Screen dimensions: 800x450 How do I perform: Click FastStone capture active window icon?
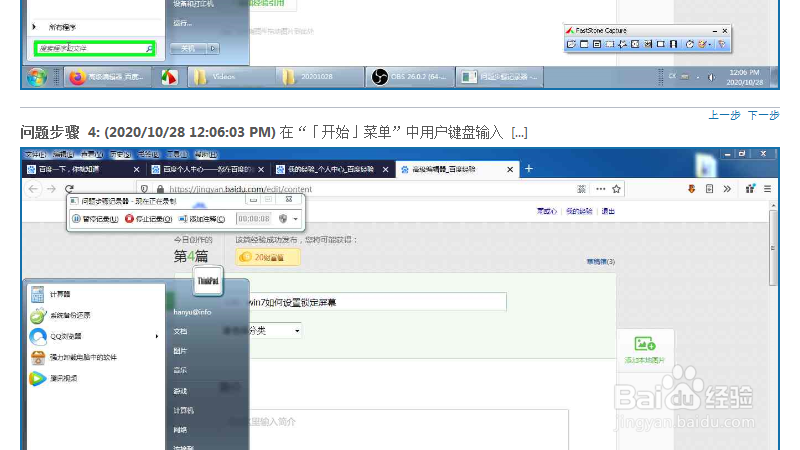coord(584,44)
